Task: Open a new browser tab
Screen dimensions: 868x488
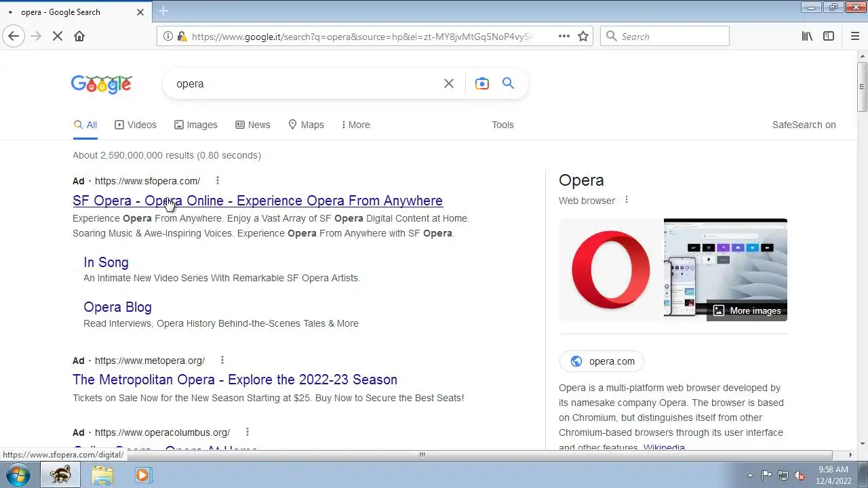Action: coord(163,11)
